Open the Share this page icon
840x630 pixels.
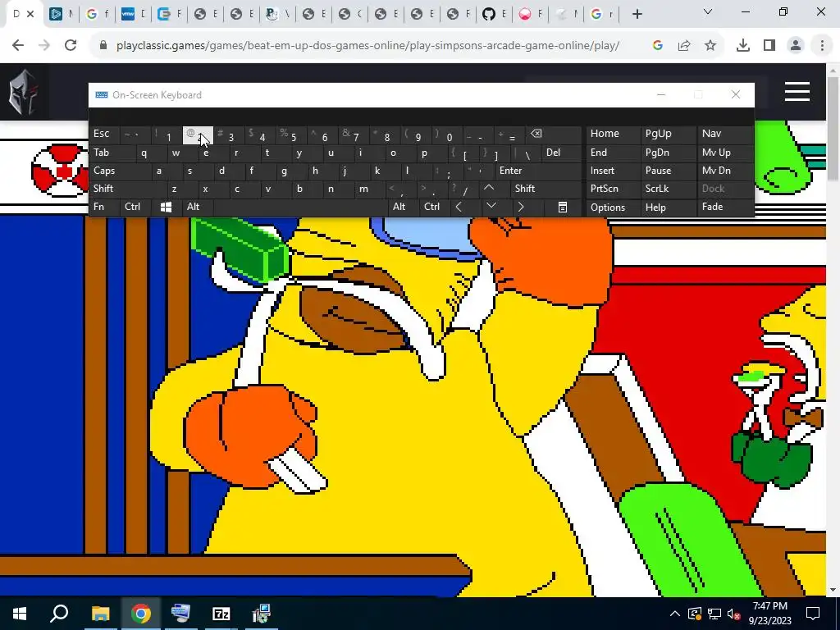click(684, 46)
